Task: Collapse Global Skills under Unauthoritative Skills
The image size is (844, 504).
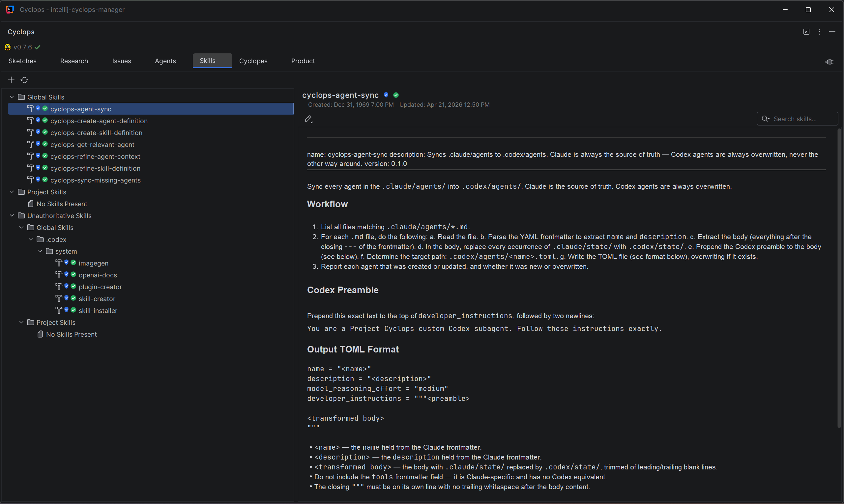Action: click(21, 228)
